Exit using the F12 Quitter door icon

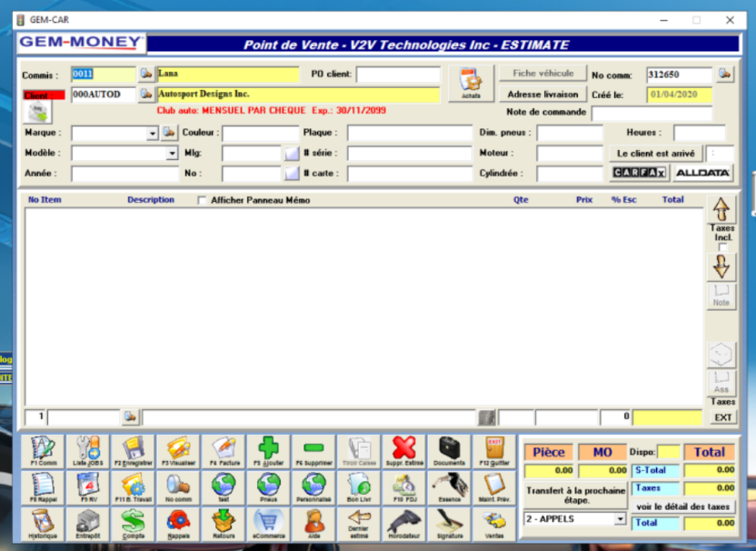[494, 451]
